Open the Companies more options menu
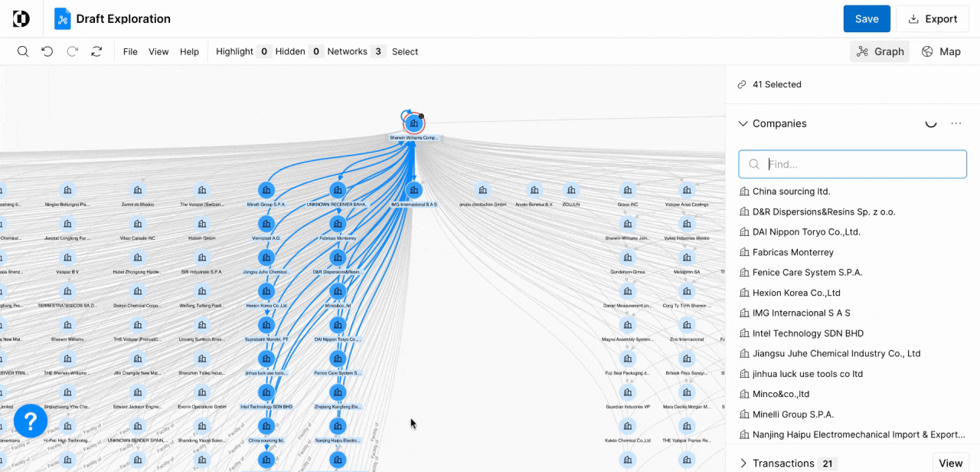The height and width of the screenshot is (472, 980). [x=955, y=123]
